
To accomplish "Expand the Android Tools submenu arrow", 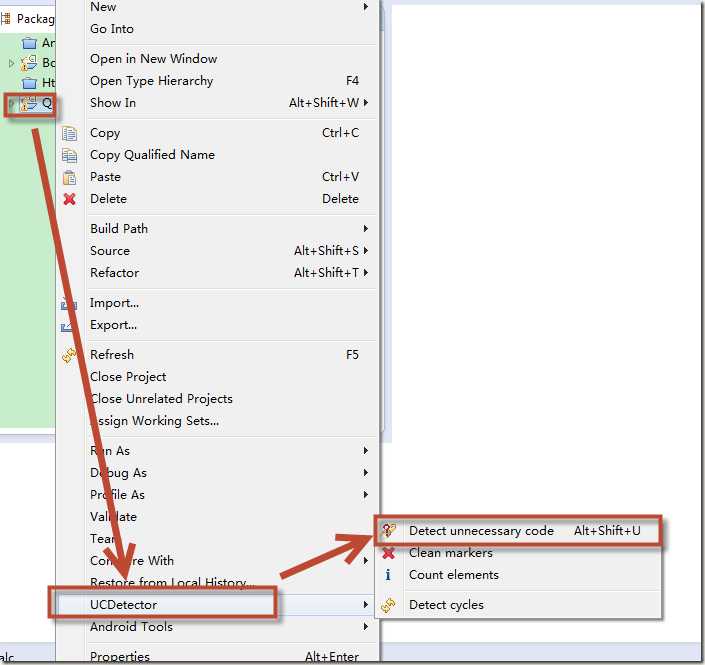I will tap(366, 627).
